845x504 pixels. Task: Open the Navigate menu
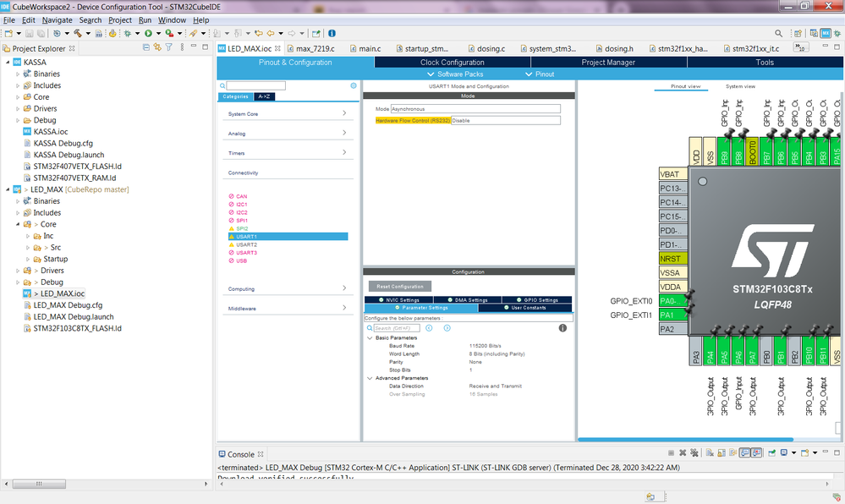(x=58, y=20)
